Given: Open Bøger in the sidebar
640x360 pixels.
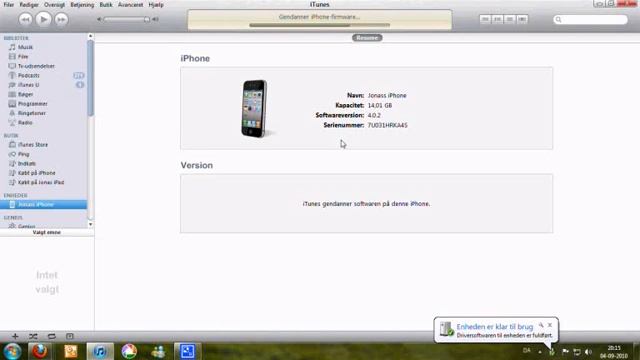Looking at the screenshot, I should (25, 94).
